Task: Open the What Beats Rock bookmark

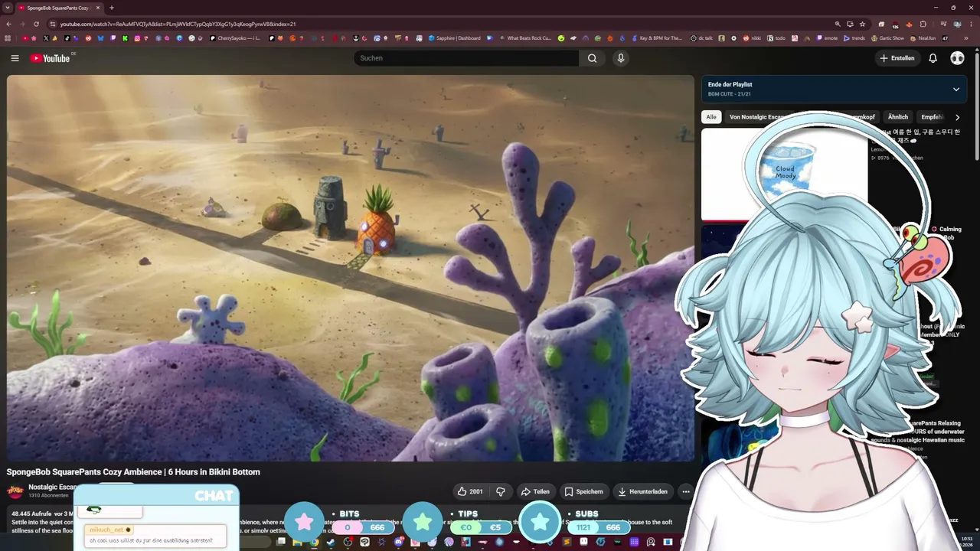Action: click(x=524, y=38)
